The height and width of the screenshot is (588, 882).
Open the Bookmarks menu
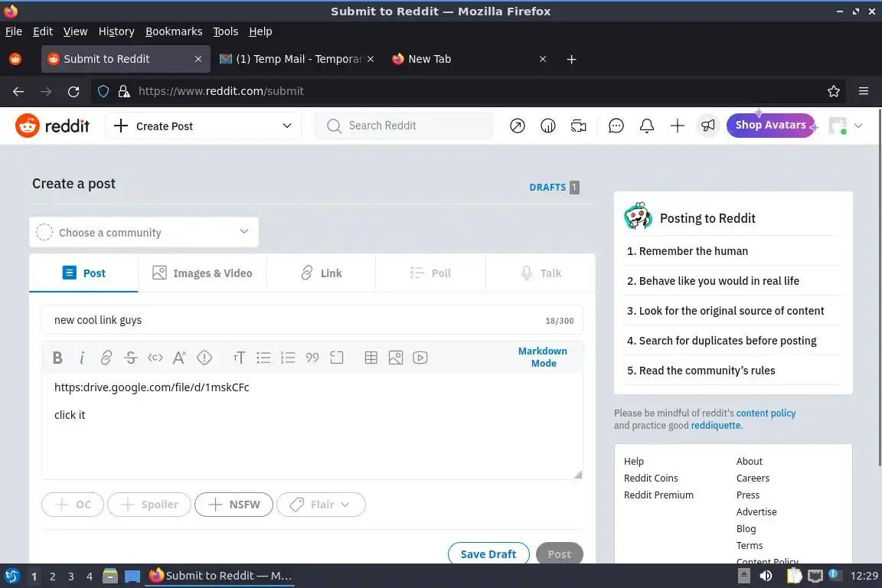pos(174,31)
